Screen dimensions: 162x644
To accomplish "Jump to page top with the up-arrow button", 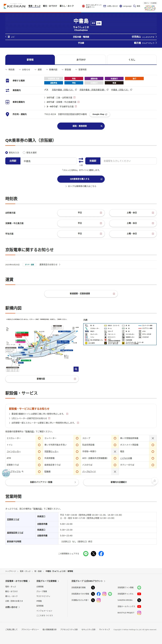I will [x=155, y=480].
